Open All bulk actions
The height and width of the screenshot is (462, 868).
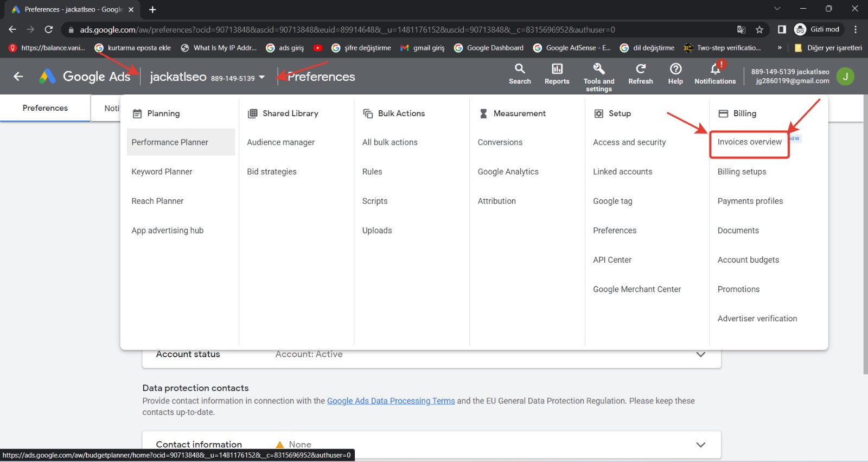click(x=390, y=142)
